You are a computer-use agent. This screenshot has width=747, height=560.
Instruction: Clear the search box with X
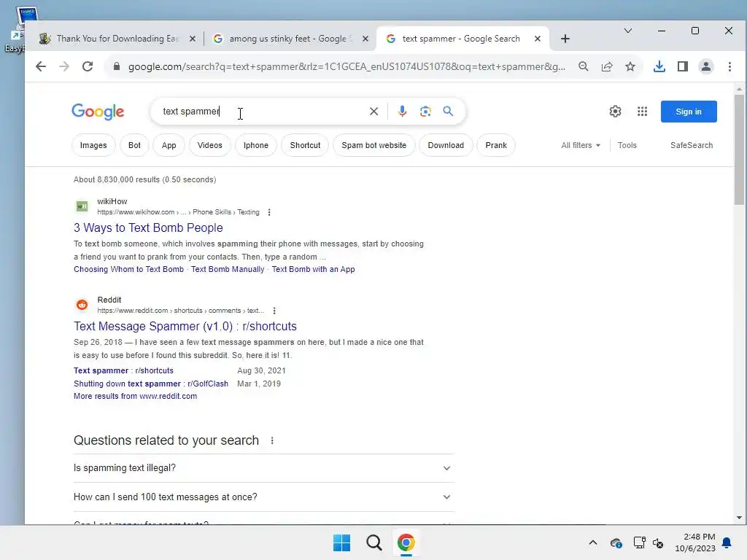coord(374,112)
